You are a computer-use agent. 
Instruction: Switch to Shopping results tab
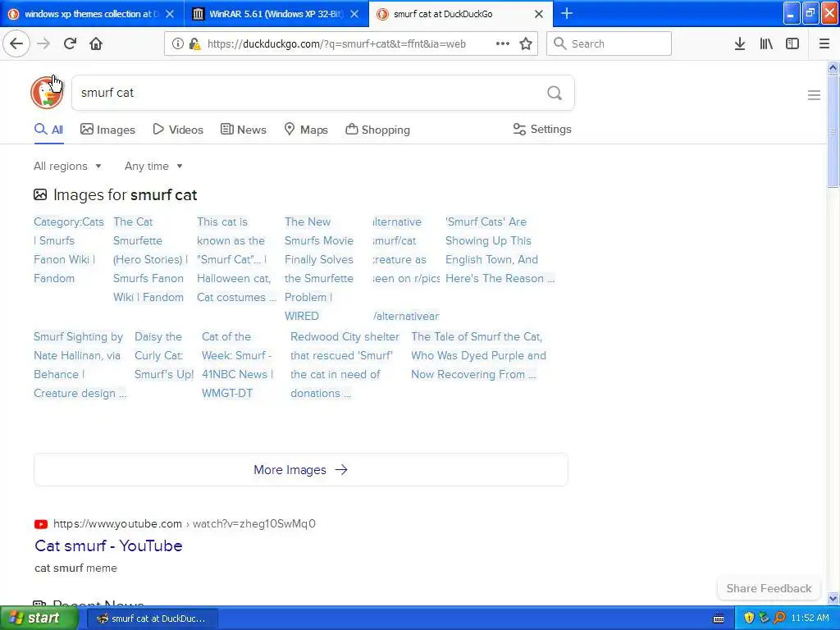(x=377, y=129)
